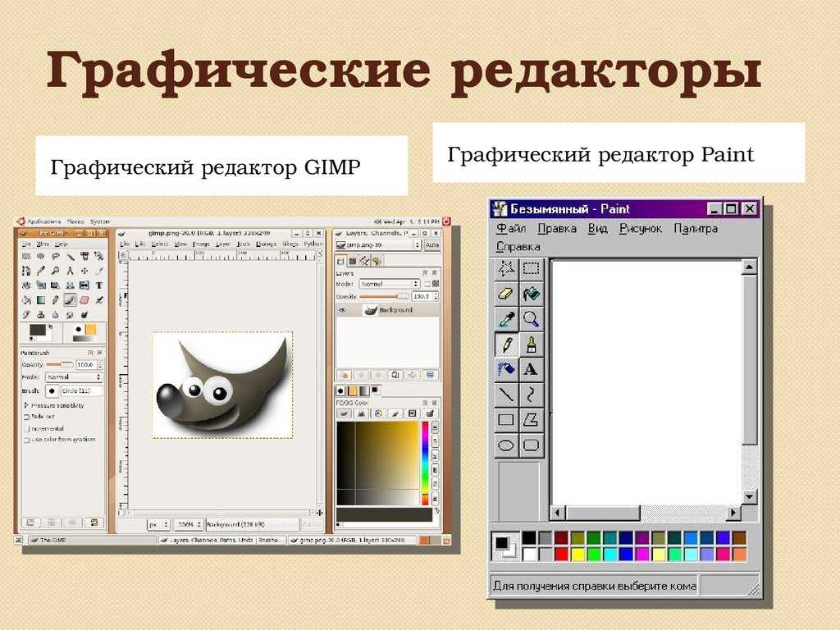
Task: Choose the Move tool in GIMP toolbox
Action: pyautogui.click(x=84, y=271)
